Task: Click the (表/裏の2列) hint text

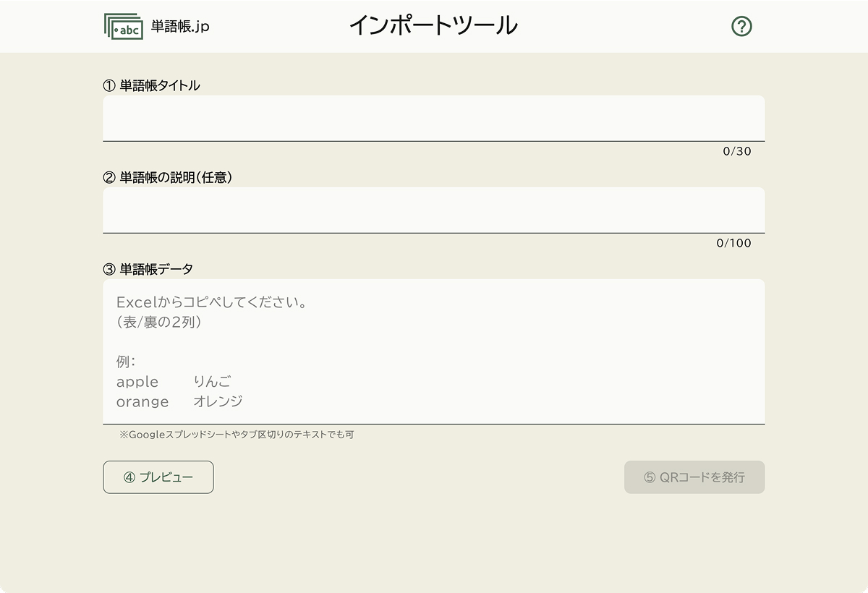Action: pos(159,323)
